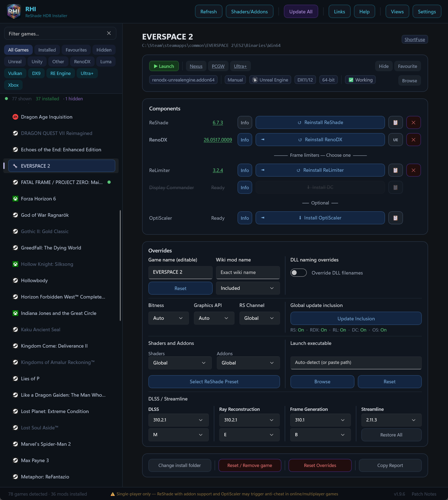Click clipboard icon in OptiScaler row
The width and height of the screenshot is (448, 500).
point(395,218)
